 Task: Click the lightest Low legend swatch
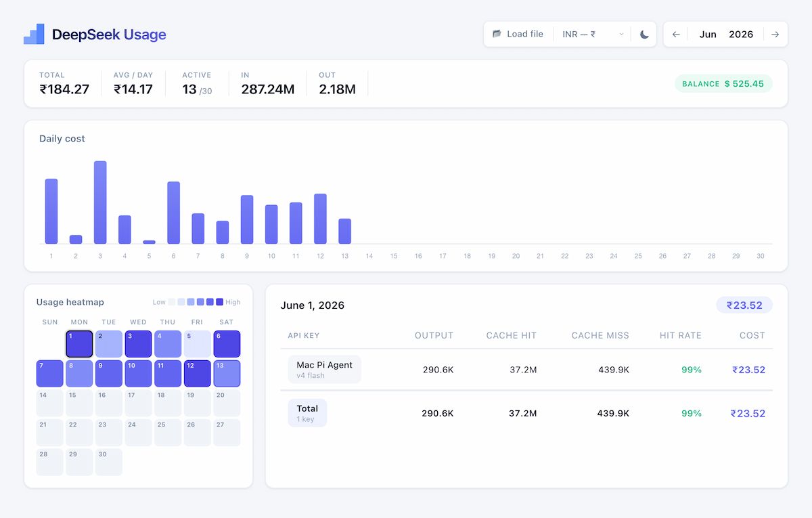click(172, 302)
